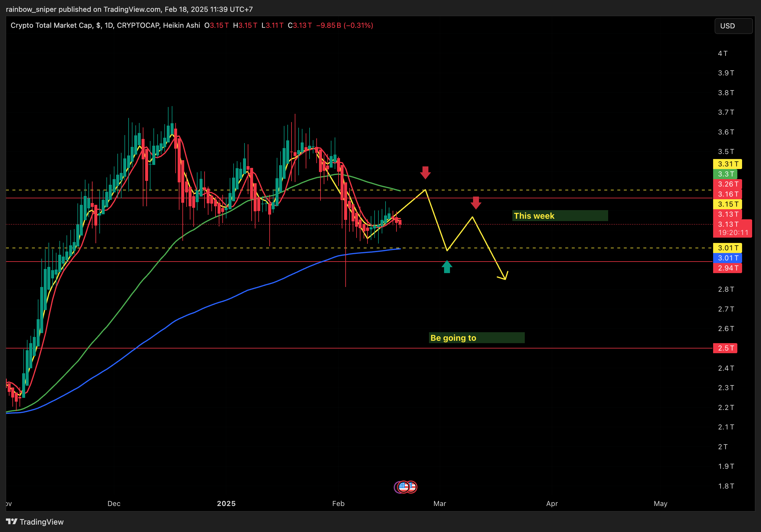The height and width of the screenshot is (532, 761).
Task: Click the 2025 label on time axis
Action: pos(226,504)
